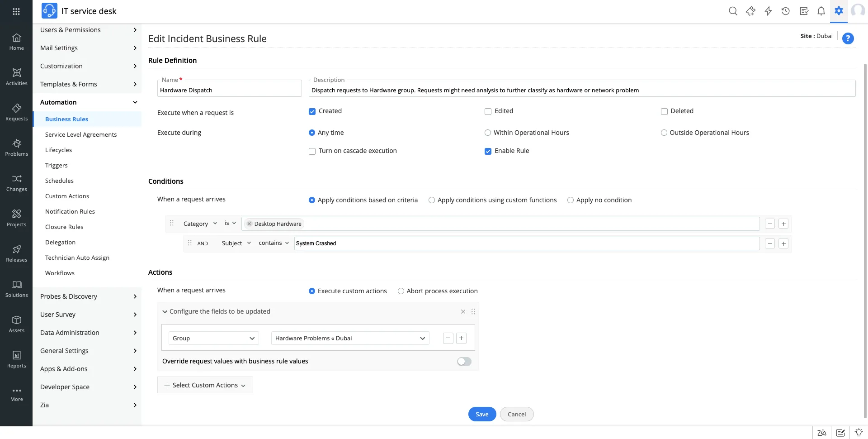Remove the Subject criteria row

tap(770, 243)
